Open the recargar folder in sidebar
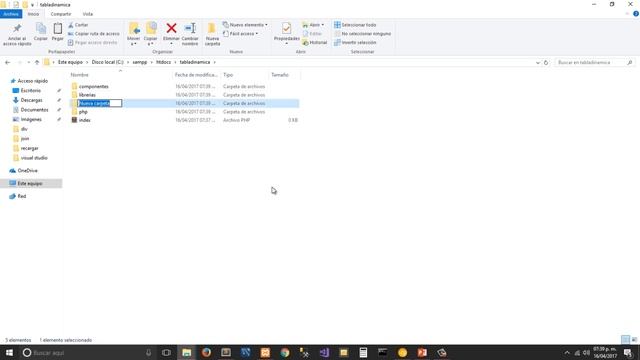The image size is (640, 360). [29, 148]
